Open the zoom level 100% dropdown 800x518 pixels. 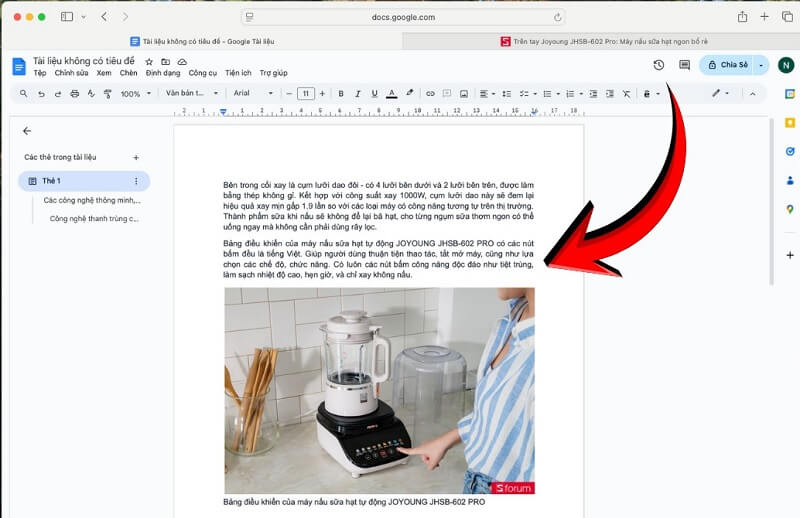tap(136, 94)
